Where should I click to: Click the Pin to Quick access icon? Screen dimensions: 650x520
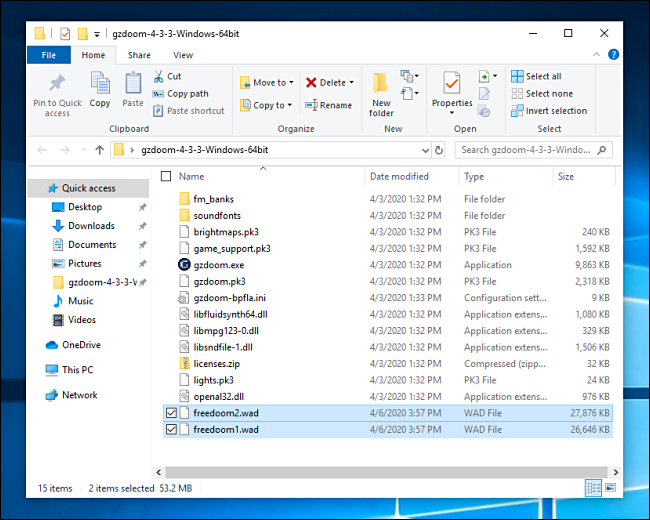57,84
